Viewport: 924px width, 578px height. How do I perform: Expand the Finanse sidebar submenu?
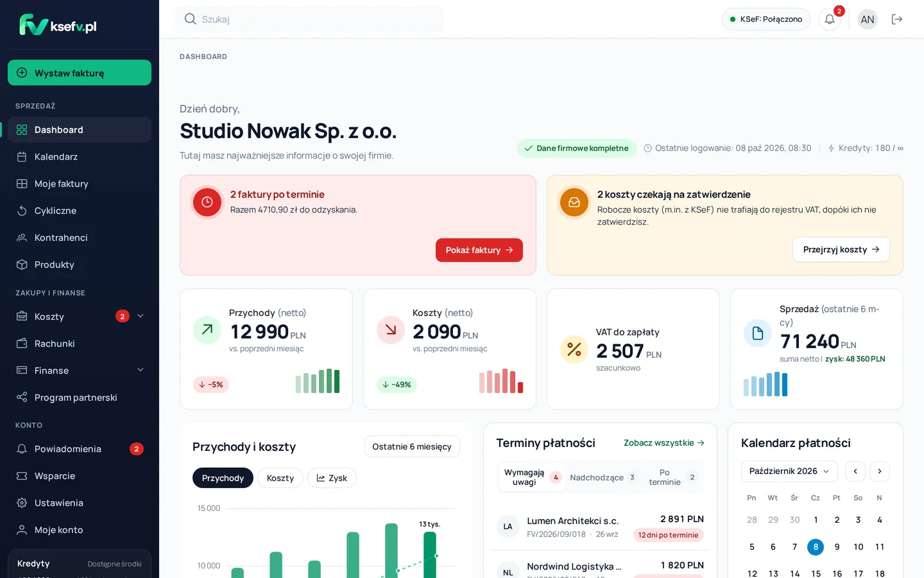[141, 370]
